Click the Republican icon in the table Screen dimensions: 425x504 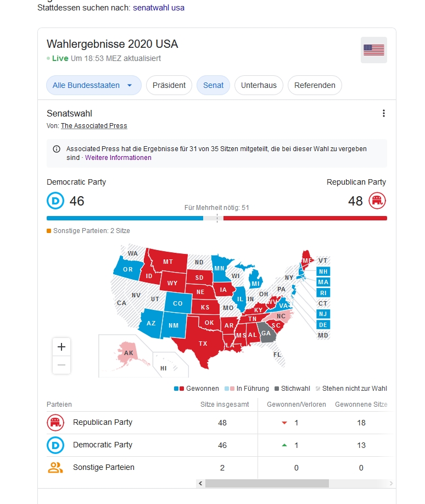(x=55, y=423)
